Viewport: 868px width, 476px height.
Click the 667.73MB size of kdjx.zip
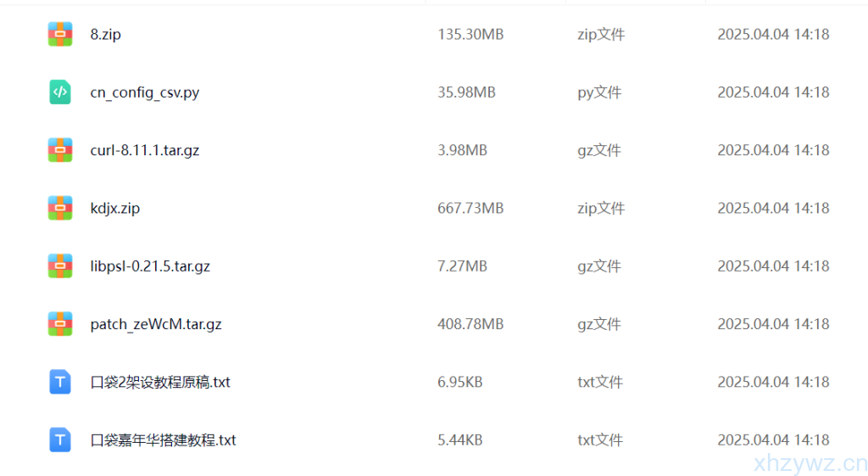tap(470, 208)
